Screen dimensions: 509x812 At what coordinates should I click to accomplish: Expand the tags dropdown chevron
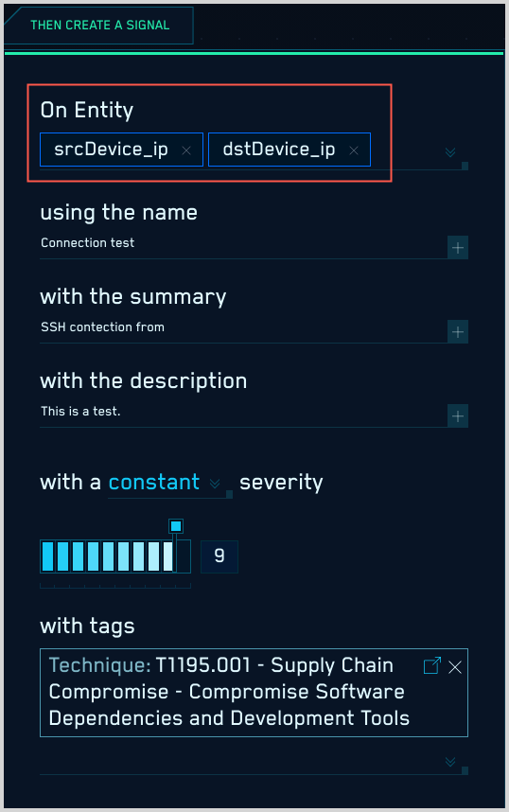(450, 762)
